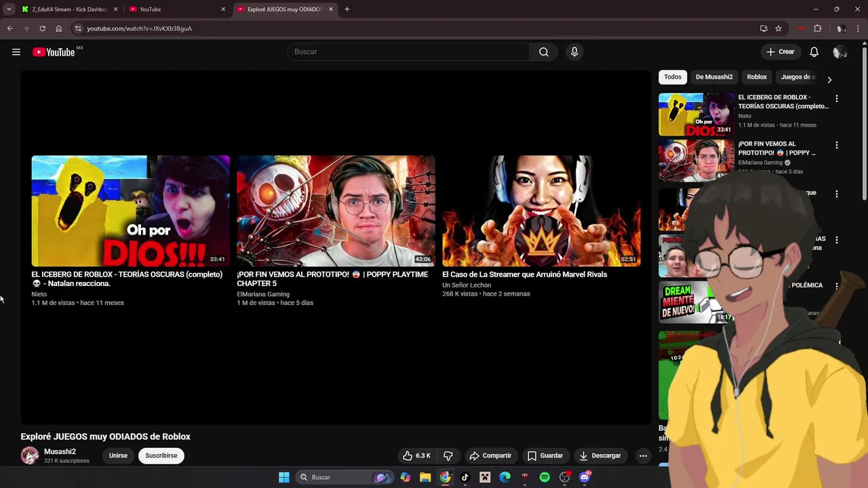The image size is (868, 488).
Task: Play the Poppy Playtime Chapter 5 end-screen thumbnail
Action: (336, 211)
